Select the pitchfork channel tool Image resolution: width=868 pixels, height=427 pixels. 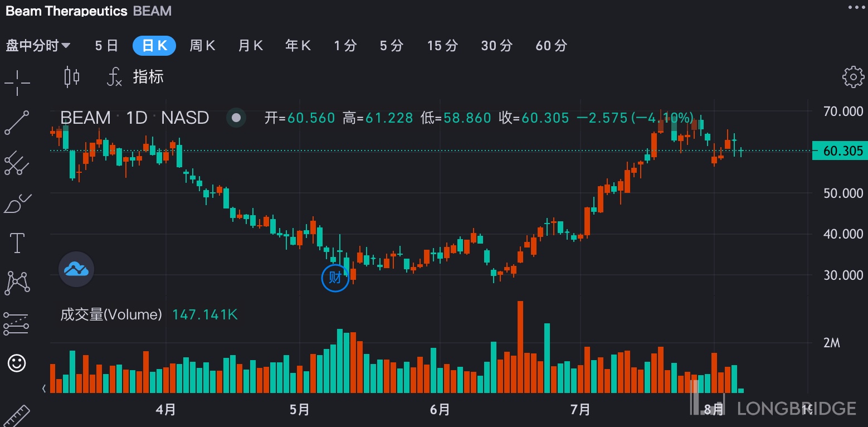17,162
